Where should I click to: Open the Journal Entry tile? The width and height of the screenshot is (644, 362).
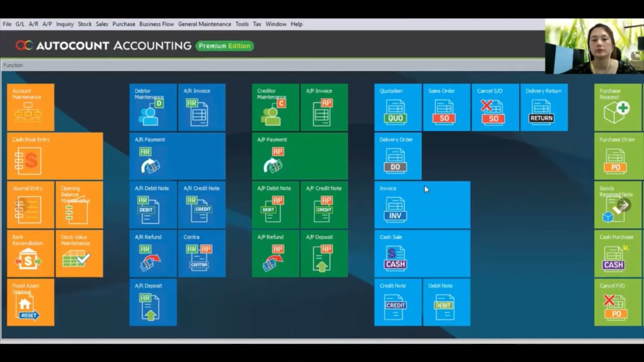[x=31, y=205]
